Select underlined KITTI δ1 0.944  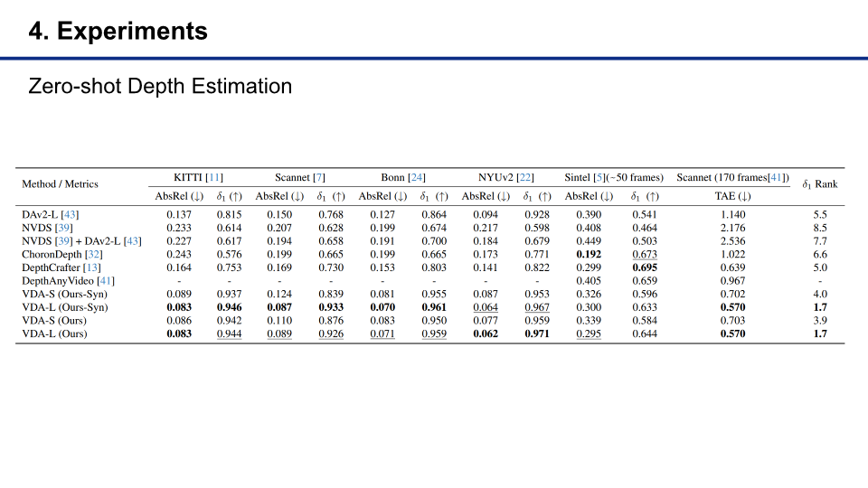(x=229, y=333)
